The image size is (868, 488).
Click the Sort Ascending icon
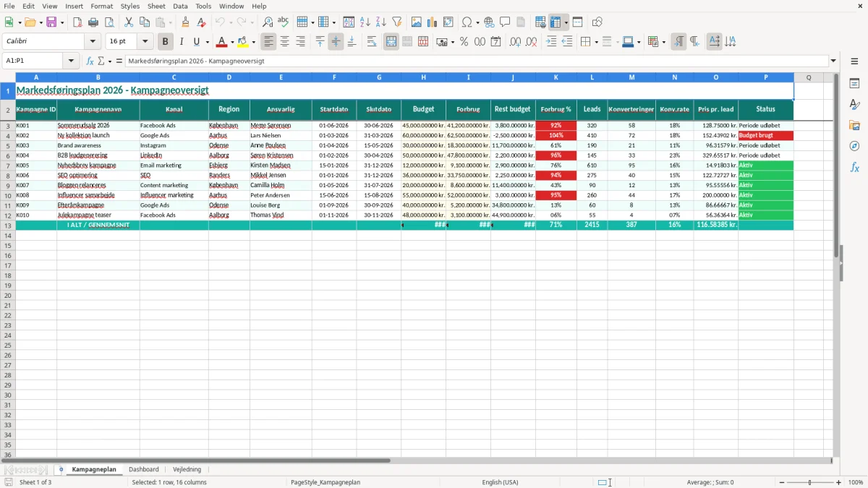tap(365, 22)
